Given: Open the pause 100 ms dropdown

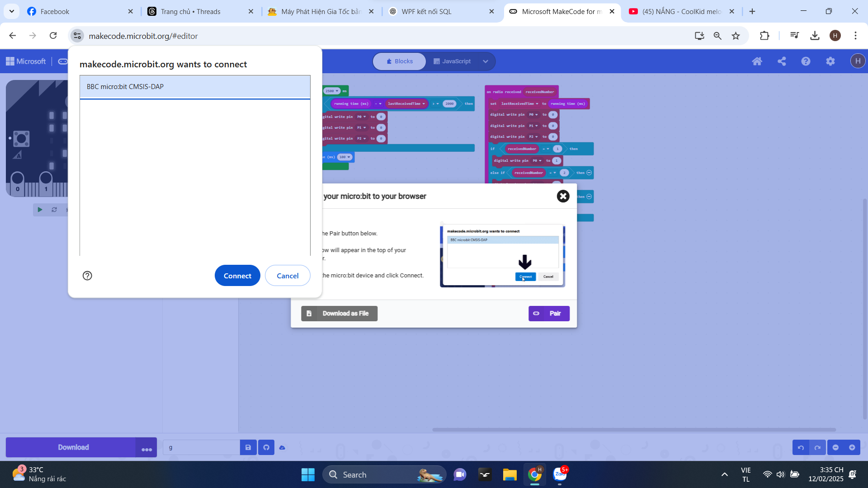Looking at the screenshot, I should (x=345, y=157).
